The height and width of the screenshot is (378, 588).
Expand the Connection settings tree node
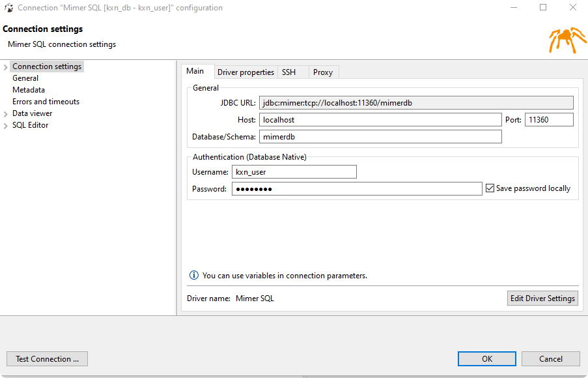coord(6,67)
